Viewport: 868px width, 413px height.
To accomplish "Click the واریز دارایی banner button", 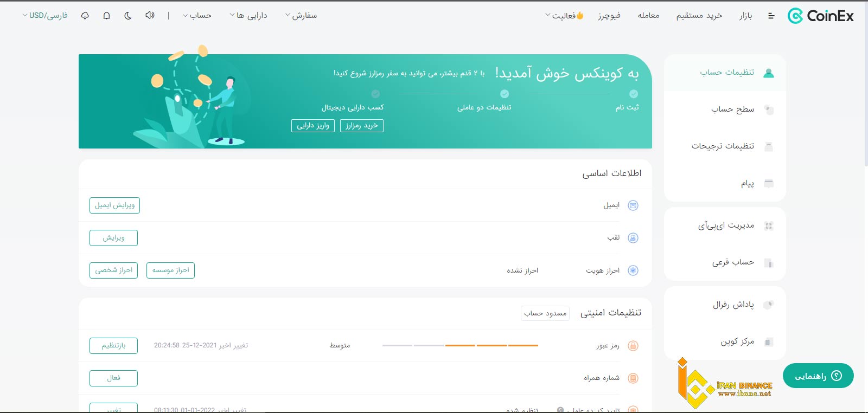I will [x=313, y=126].
